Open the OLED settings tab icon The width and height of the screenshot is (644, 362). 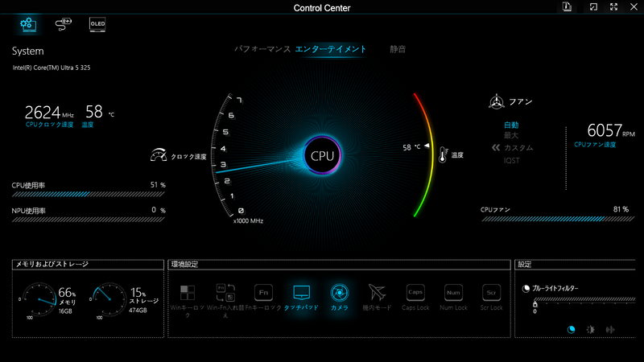(97, 24)
